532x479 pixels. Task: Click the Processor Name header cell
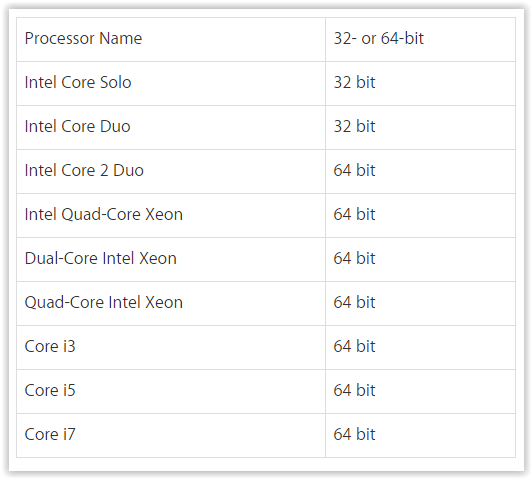(171, 39)
